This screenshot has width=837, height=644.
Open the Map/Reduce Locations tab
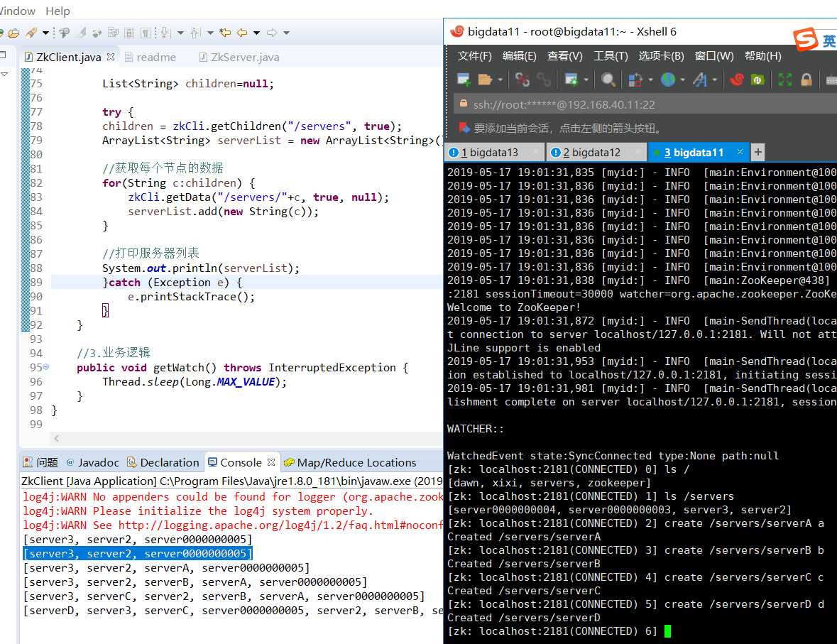pyautogui.click(x=350, y=462)
